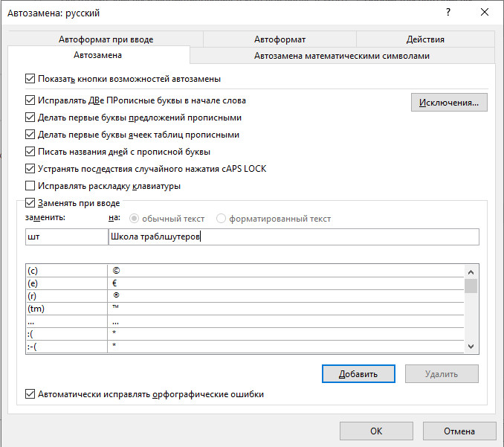The width and height of the screenshot is (504, 447).
Task: Cancel with the 'Отмена' button
Action: click(459, 431)
